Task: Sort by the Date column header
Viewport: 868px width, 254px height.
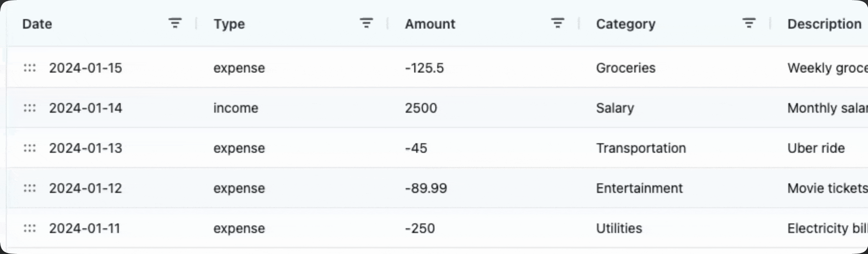Action: point(37,24)
